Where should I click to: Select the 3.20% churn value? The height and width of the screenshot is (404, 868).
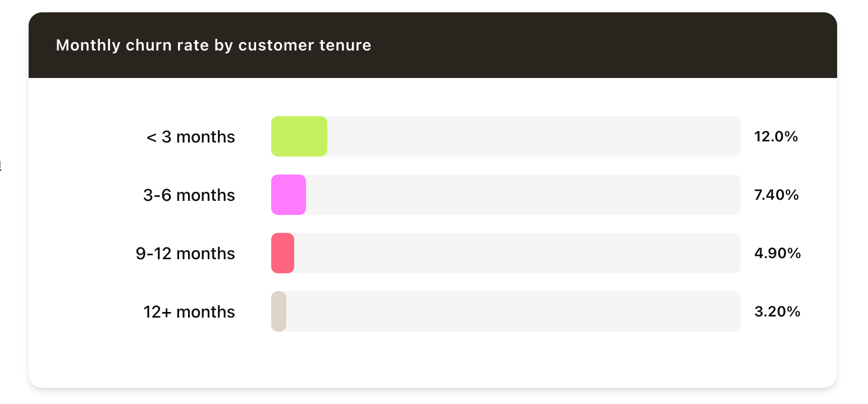(777, 312)
